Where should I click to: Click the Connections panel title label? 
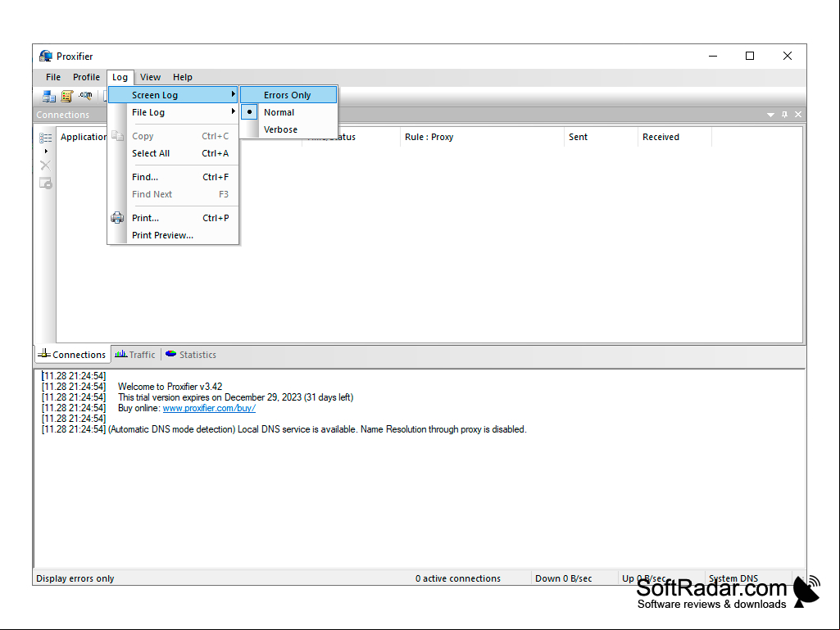pyautogui.click(x=62, y=115)
